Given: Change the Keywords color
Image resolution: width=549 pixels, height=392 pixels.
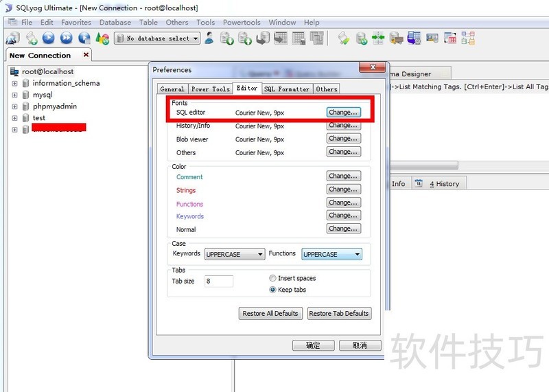Looking at the screenshot, I should click(x=344, y=215).
